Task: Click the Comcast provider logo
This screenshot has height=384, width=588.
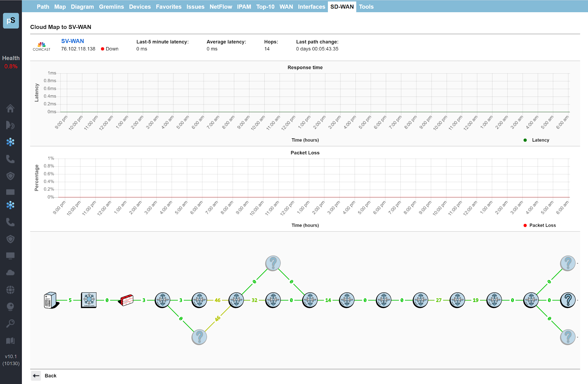Action: 42,46
